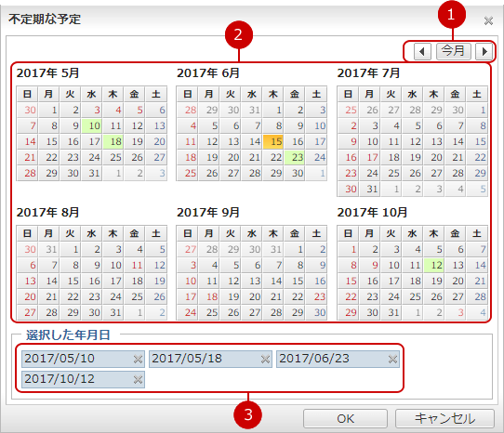Remove selected date 2017/10/12

coord(138,380)
